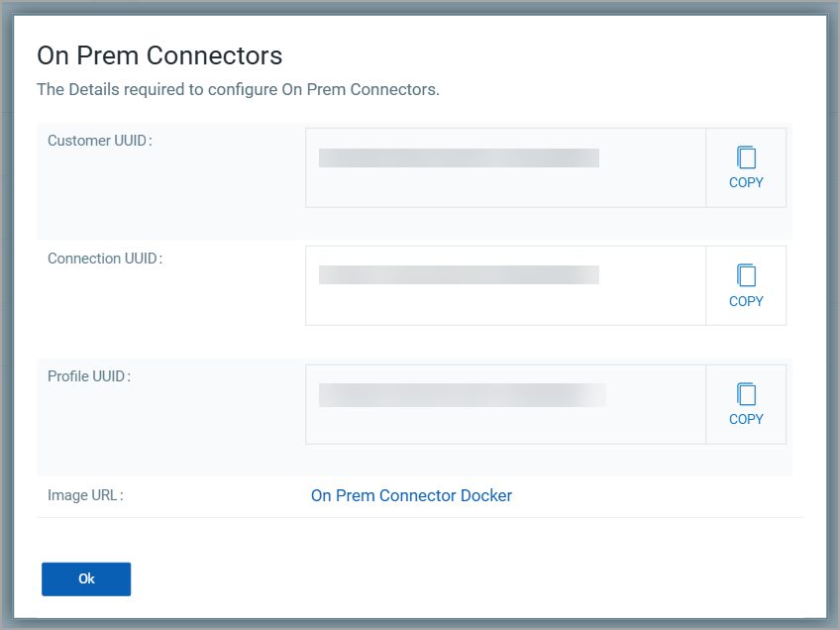The image size is (840, 630).
Task: Click the "Image URL :" label
Action: pos(85,495)
